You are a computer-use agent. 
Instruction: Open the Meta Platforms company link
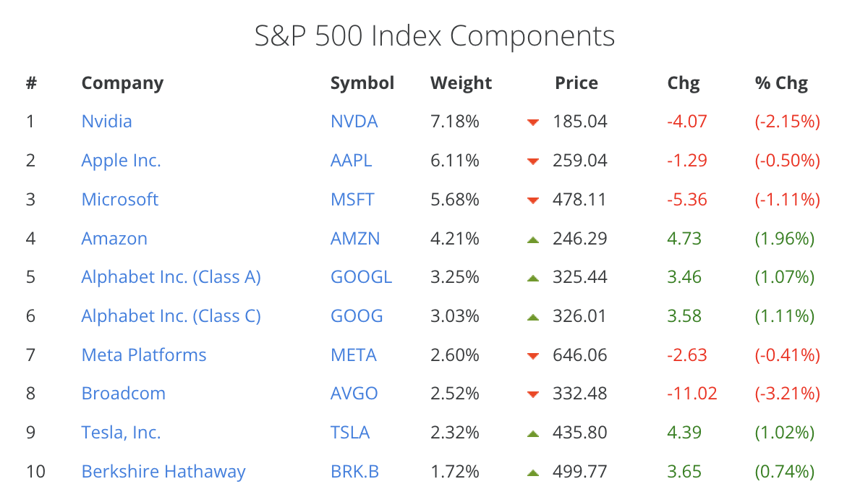coord(144,355)
